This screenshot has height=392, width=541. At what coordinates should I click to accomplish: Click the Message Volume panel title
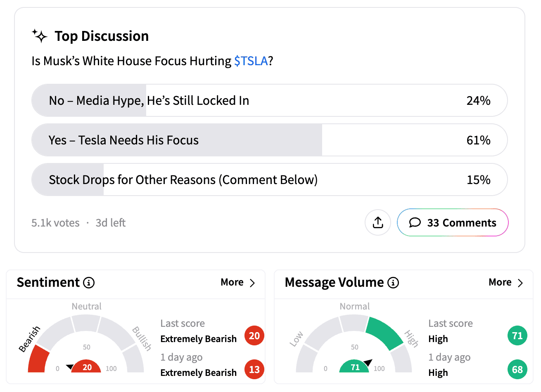[334, 282]
